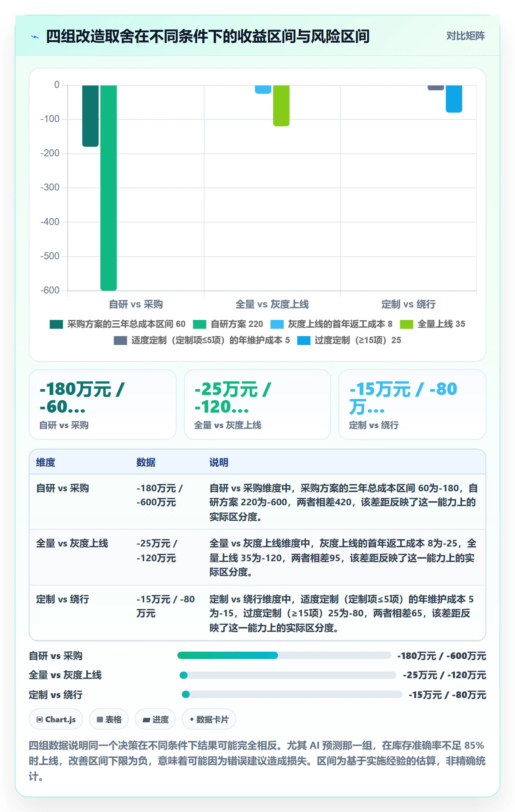Open the -15万元 data card
This screenshot has height=812, width=515.
[412, 405]
